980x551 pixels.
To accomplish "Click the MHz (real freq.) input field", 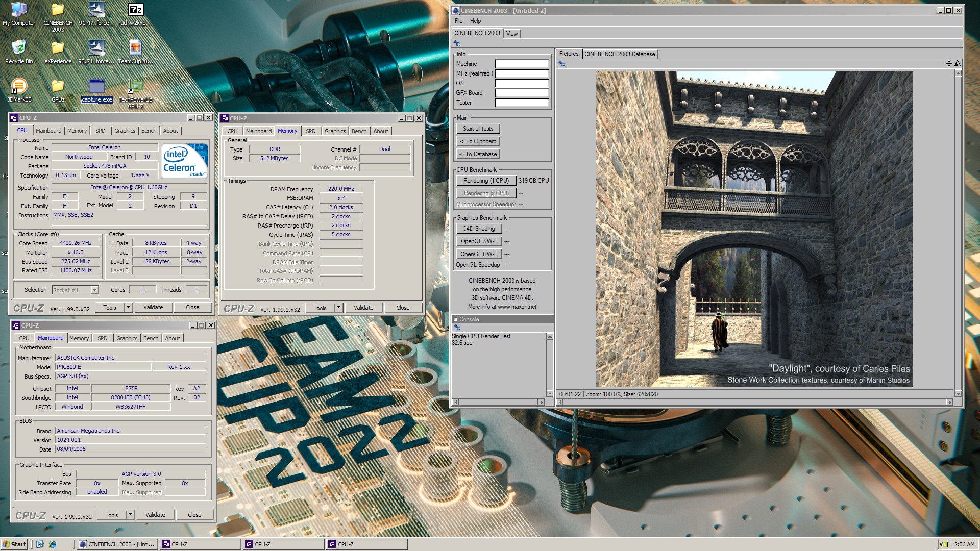I will coord(522,73).
